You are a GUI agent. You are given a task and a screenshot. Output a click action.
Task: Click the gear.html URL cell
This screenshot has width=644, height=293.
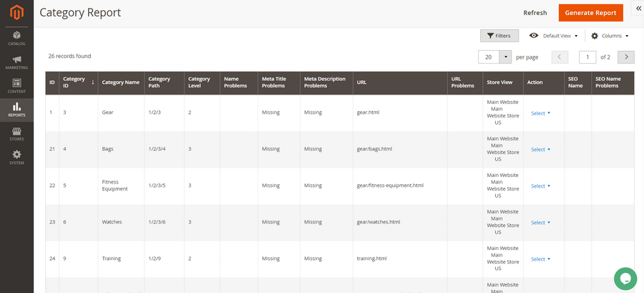point(400,113)
